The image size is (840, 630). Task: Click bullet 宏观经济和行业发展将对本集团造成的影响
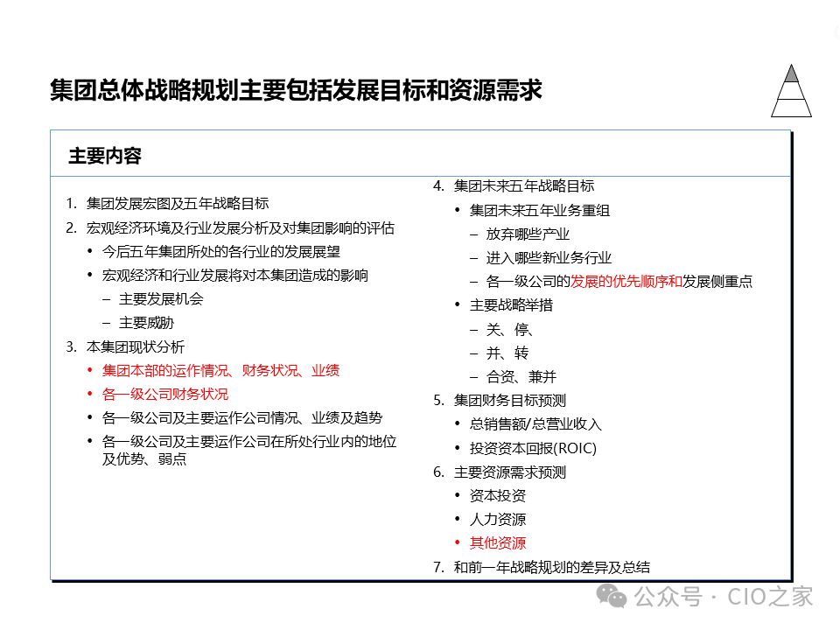tap(235, 276)
